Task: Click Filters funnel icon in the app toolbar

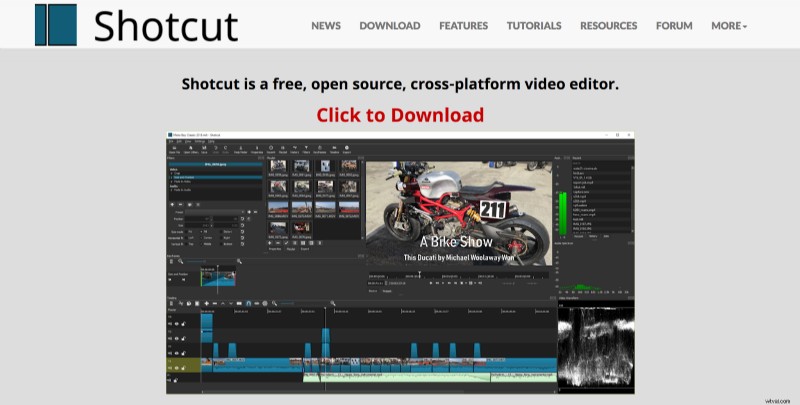Action: tap(306, 149)
